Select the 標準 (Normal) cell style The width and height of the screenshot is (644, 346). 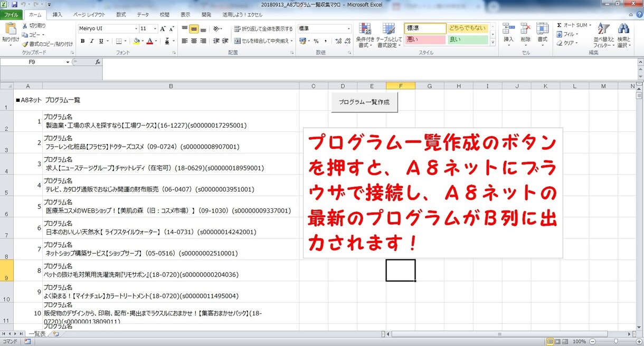click(x=425, y=28)
